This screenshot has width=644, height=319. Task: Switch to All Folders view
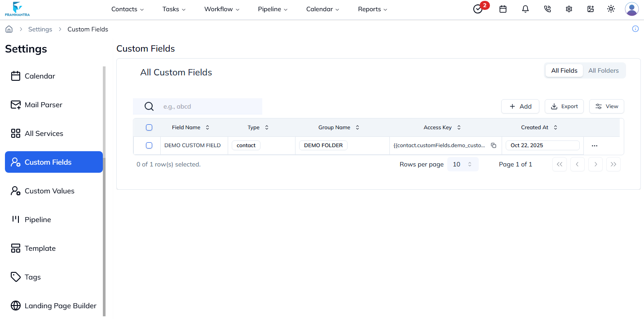(603, 70)
